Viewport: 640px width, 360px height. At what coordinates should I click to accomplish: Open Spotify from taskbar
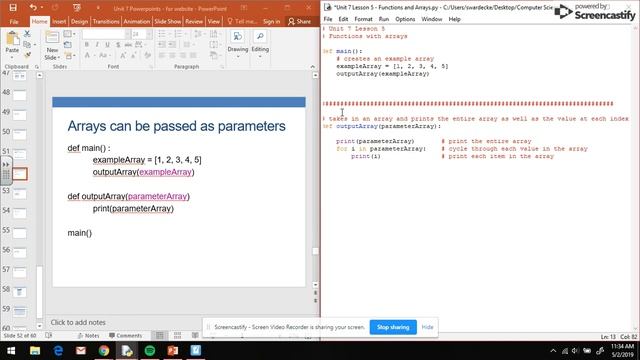(x=150, y=351)
